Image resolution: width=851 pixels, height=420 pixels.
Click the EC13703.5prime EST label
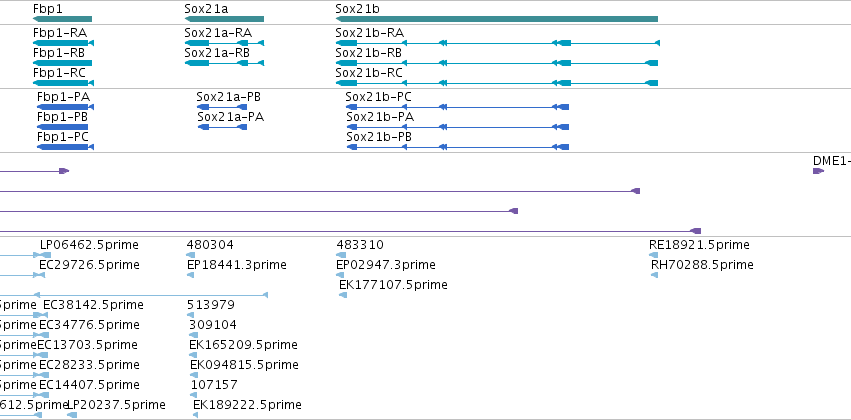(87, 345)
